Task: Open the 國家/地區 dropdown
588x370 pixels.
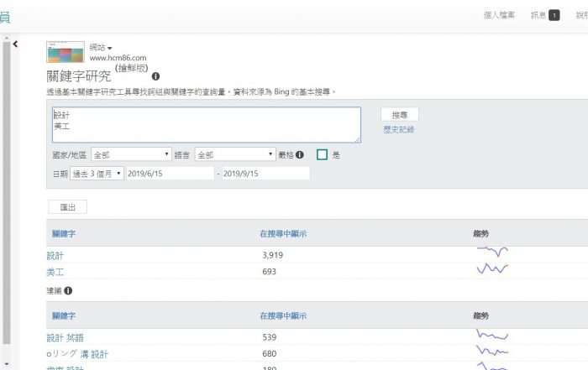Action: pos(132,155)
